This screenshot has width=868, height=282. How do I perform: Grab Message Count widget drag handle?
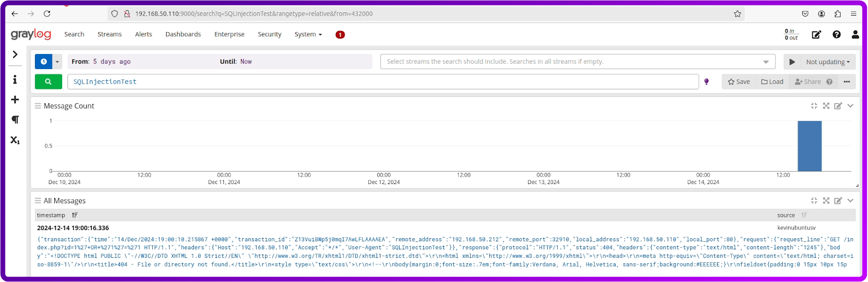click(38, 106)
